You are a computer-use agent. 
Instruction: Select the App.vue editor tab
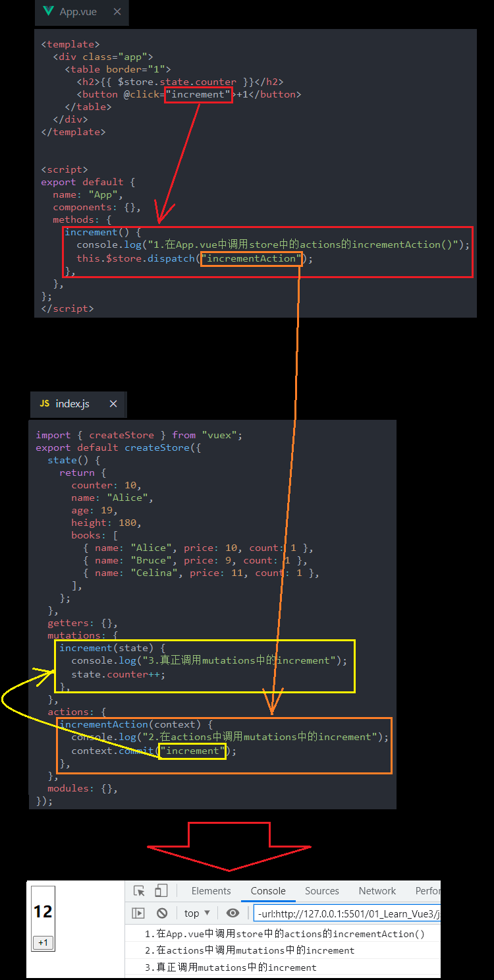tap(82, 12)
